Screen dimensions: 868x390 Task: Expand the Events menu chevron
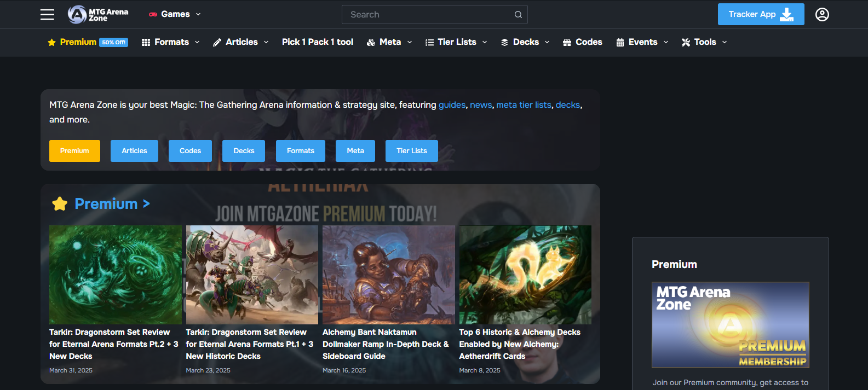click(666, 42)
